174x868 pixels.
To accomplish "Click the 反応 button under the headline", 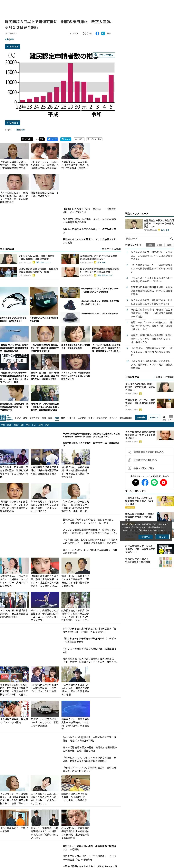I will pyautogui.click(x=90, y=33).
